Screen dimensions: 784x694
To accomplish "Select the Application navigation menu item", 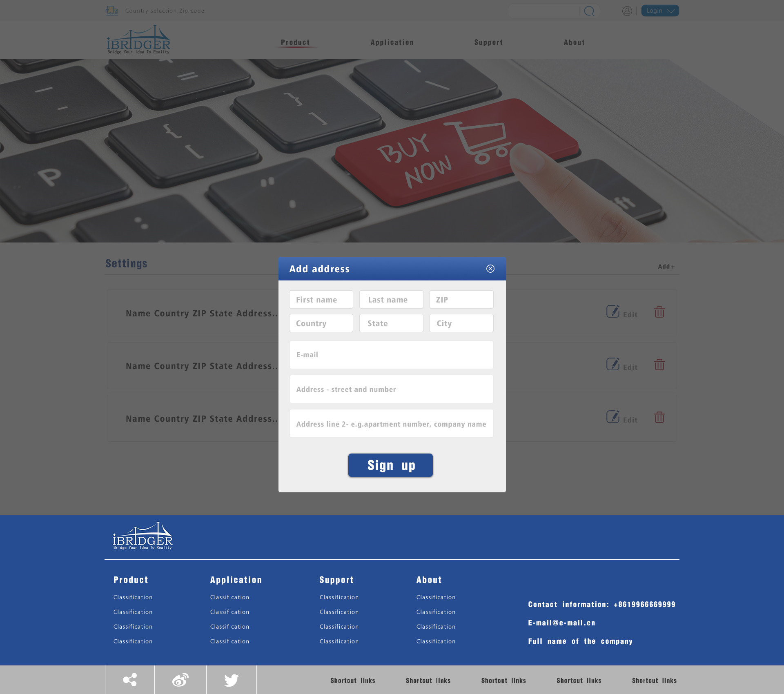I will [392, 42].
